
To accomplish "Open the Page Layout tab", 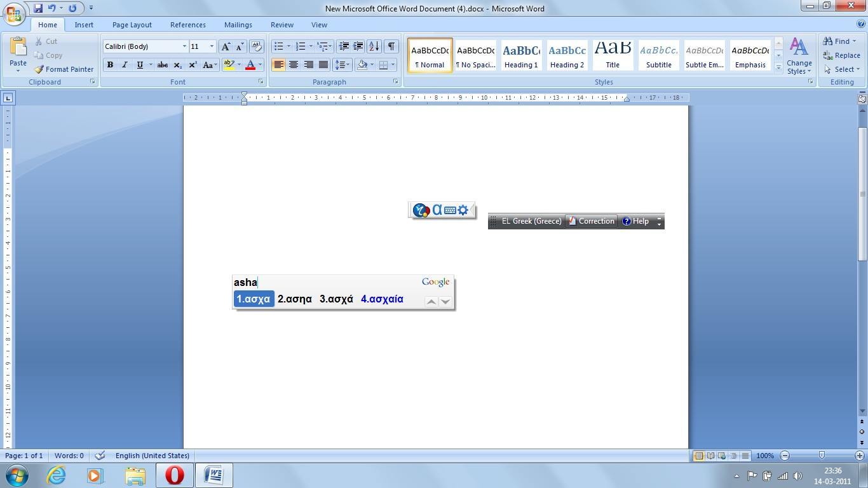I will 132,25.
